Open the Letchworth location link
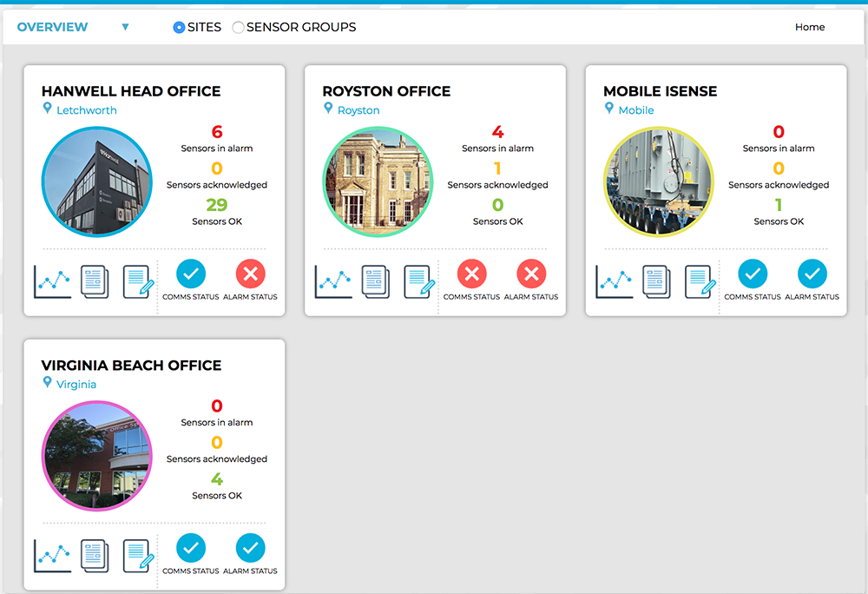 pos(86,110)
